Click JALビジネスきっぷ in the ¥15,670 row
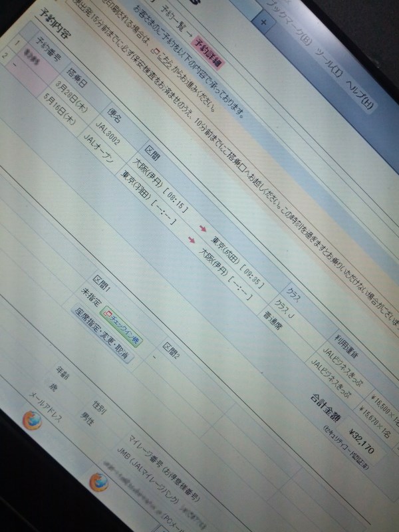This screenshot has height=532, width=399. [x=331, y=379]
